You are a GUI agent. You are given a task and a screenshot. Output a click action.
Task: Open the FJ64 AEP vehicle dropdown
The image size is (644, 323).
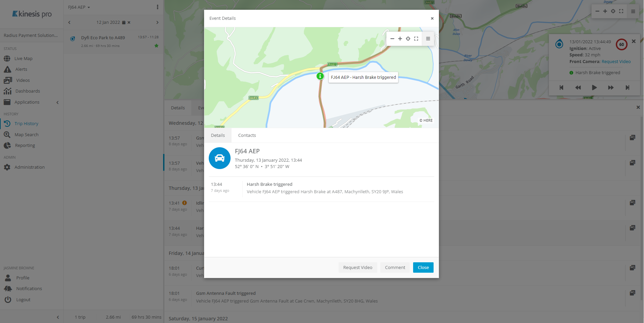(x=79, y=7)
